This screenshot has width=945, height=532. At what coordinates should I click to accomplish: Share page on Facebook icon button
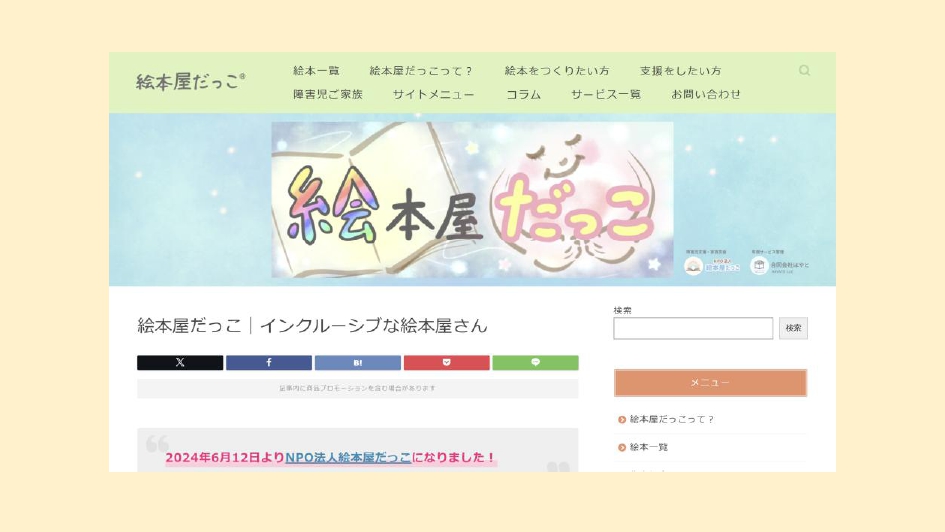point(269,362)
